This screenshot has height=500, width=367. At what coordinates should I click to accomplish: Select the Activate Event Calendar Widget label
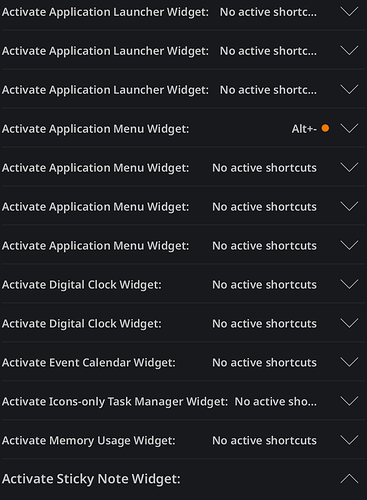point(89,363)
